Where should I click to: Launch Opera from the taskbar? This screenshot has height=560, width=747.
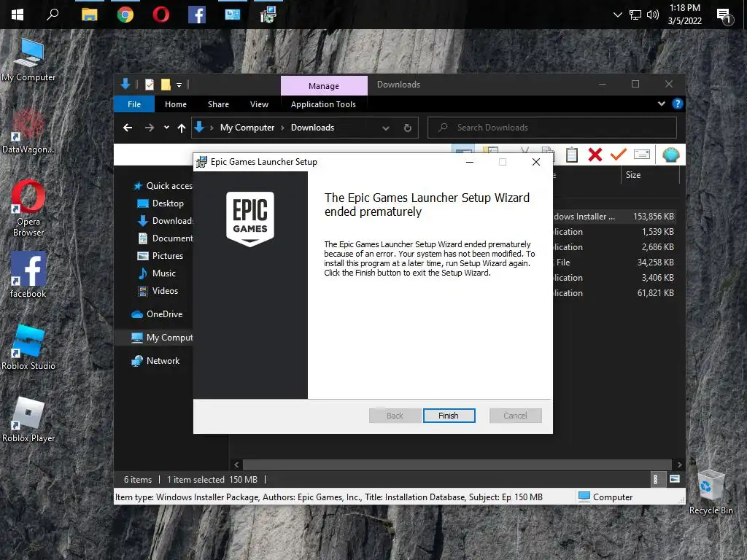pos(161,15)
